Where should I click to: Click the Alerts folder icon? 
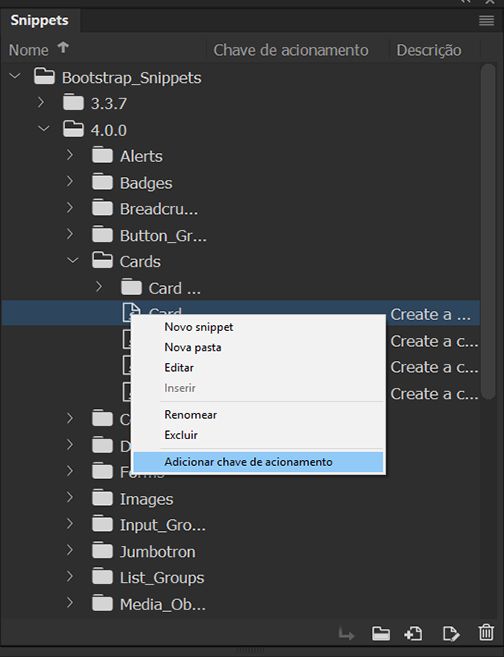coord(103,155)
